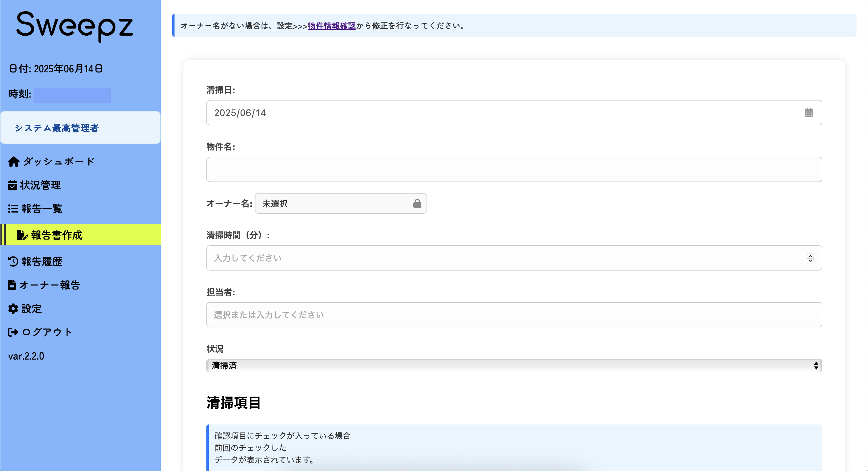Click the lock icon beside オーナー名
The image size is (868, 471).
click(417, 203)
